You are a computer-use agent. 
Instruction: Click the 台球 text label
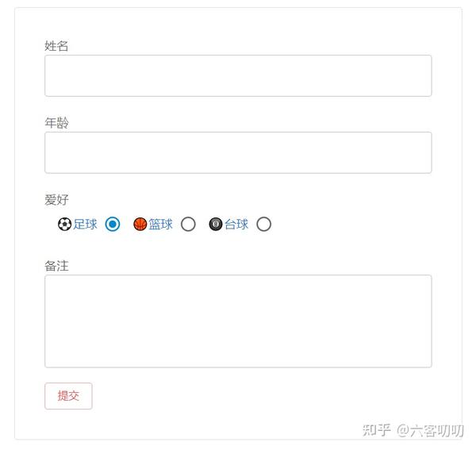coord(236,225)
